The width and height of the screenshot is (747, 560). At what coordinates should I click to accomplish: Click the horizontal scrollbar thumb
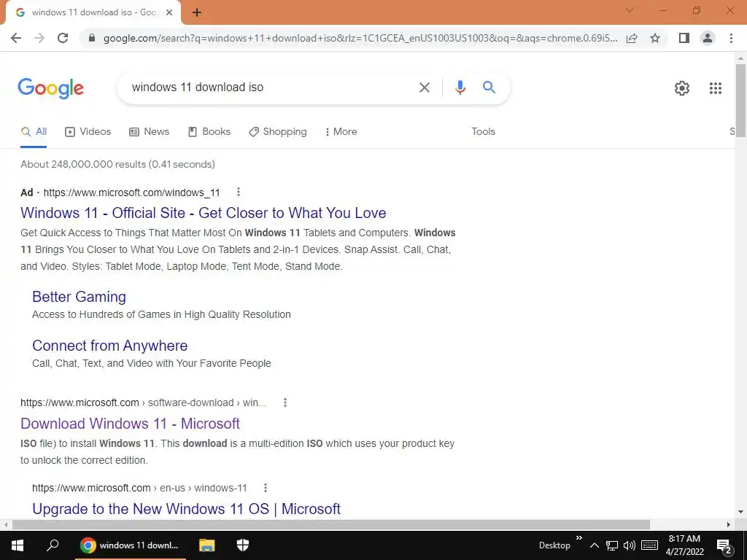(x=331, y=524)
